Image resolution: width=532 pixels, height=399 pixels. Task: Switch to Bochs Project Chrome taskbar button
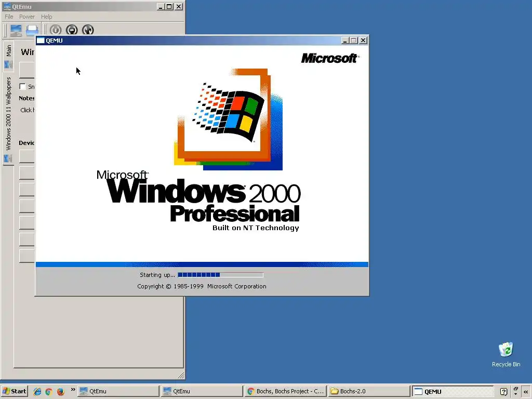[285, 391]
